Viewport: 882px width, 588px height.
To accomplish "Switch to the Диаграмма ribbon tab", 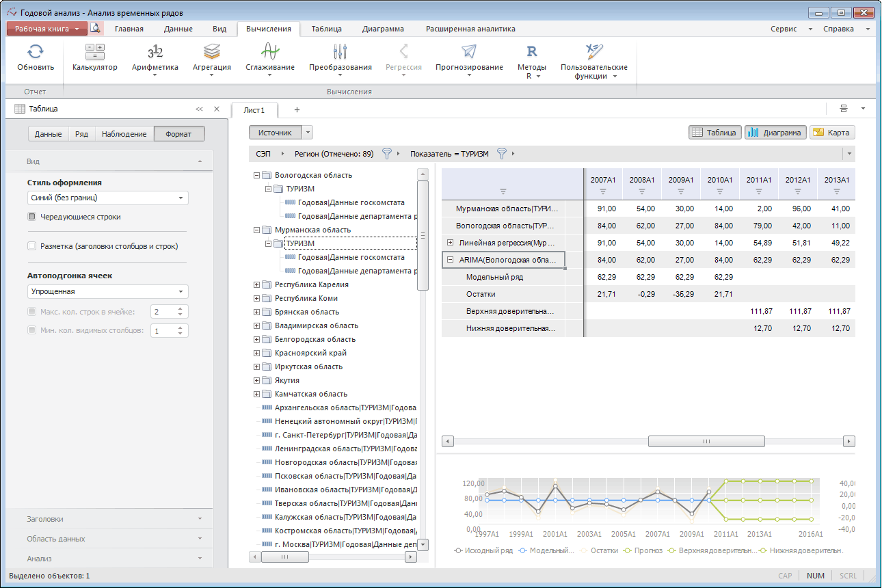I will (x=383, y=29).
